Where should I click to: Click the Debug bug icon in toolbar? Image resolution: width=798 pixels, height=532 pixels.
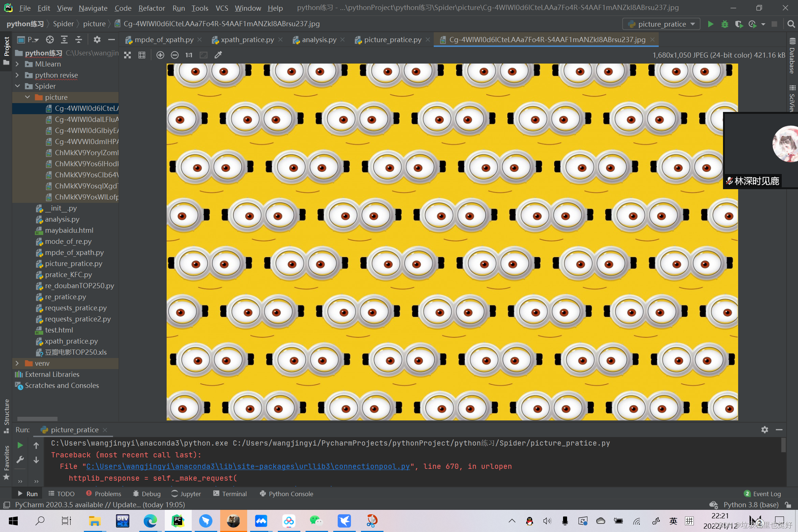click(x=724, y=24)
